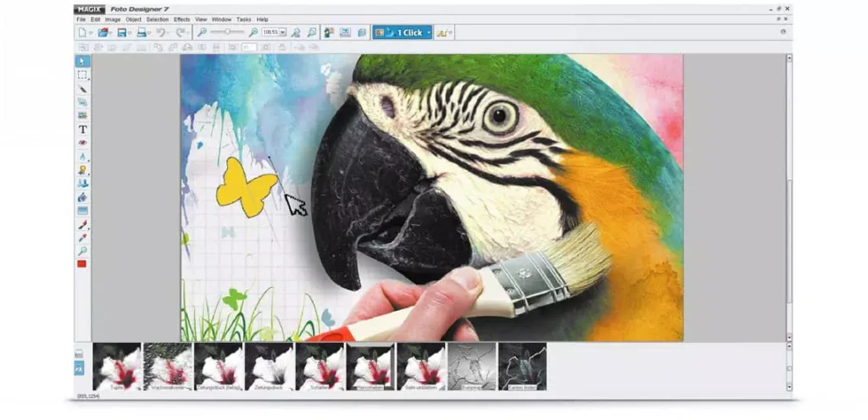The width and height of the screenshot is (868, 420).
Task: Apply the Schatten effect thumbnail
Action: pos(320,367)
